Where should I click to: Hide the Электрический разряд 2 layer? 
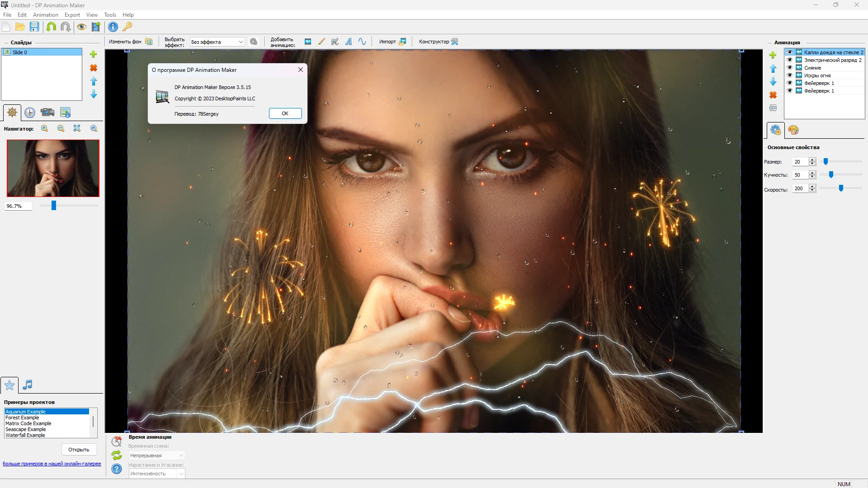point(789,60)
